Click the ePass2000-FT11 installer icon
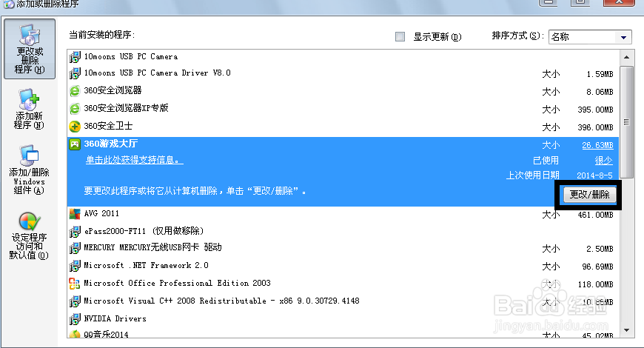Screen dimensions: 644x348 point(75,231)
